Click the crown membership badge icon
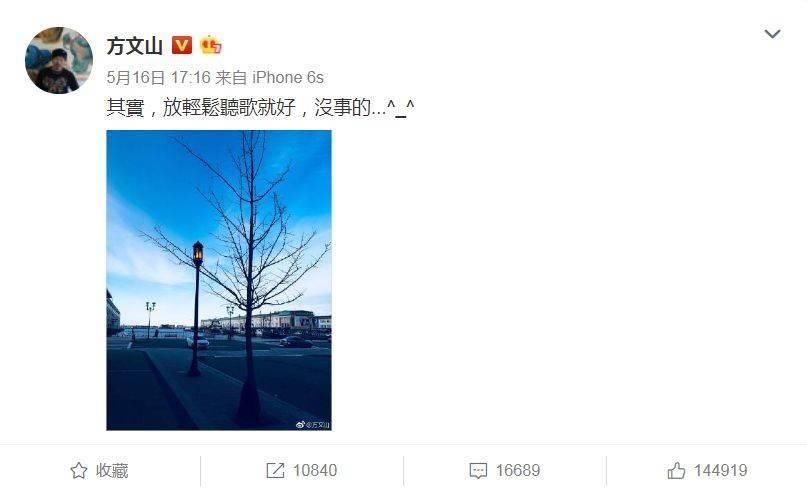807x495 pixels. point(210,45)
